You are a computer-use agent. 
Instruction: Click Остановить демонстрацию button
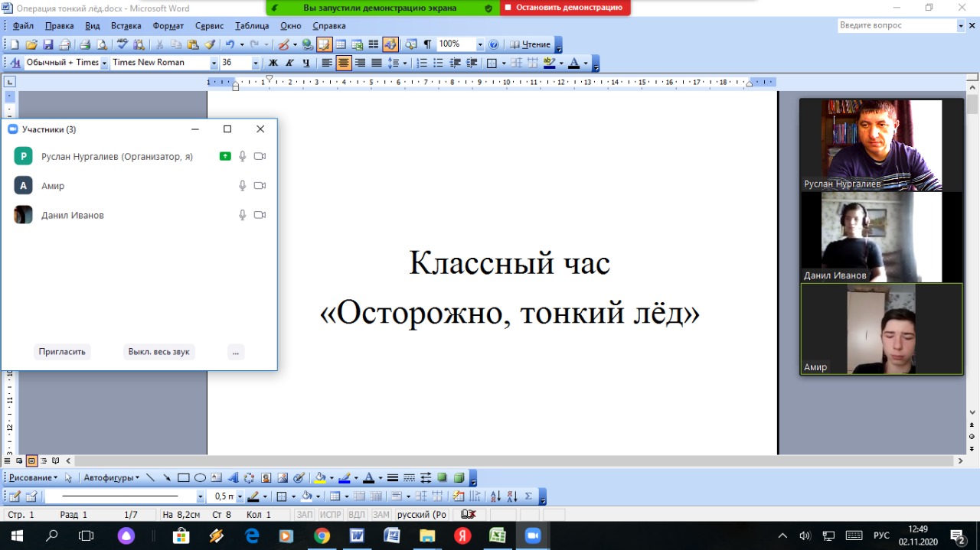tap(566, 8)
